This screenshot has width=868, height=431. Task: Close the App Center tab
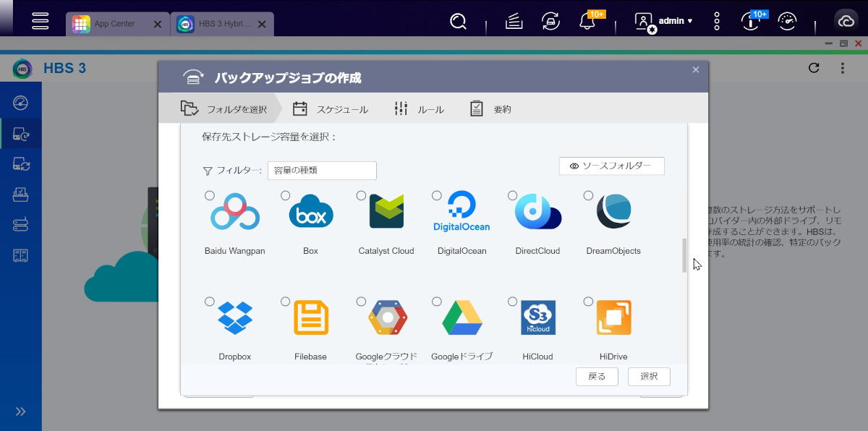point(158,24)
